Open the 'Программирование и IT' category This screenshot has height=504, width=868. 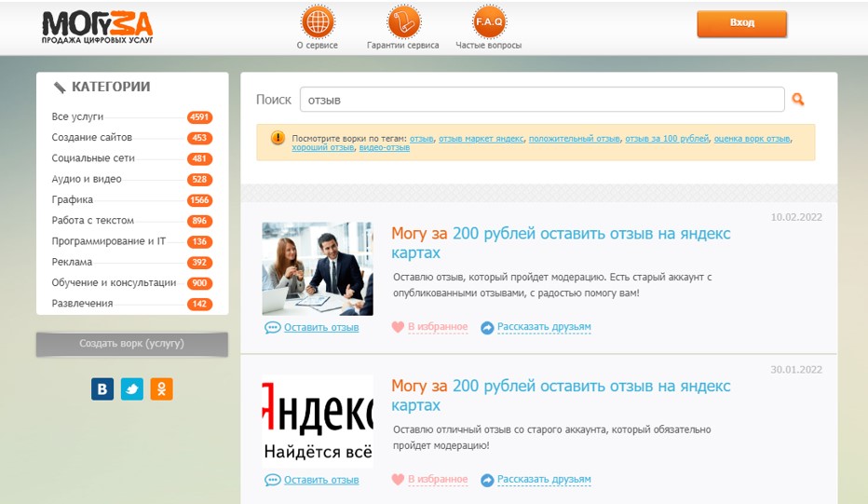point(108,241)
